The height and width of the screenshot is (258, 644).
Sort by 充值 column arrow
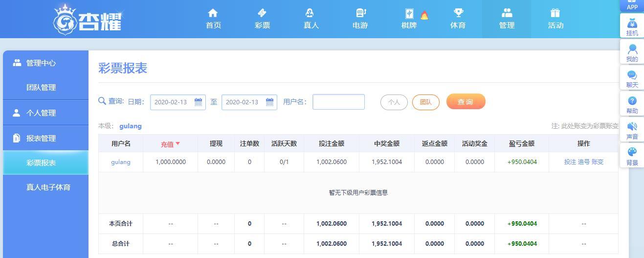(178, 143)
